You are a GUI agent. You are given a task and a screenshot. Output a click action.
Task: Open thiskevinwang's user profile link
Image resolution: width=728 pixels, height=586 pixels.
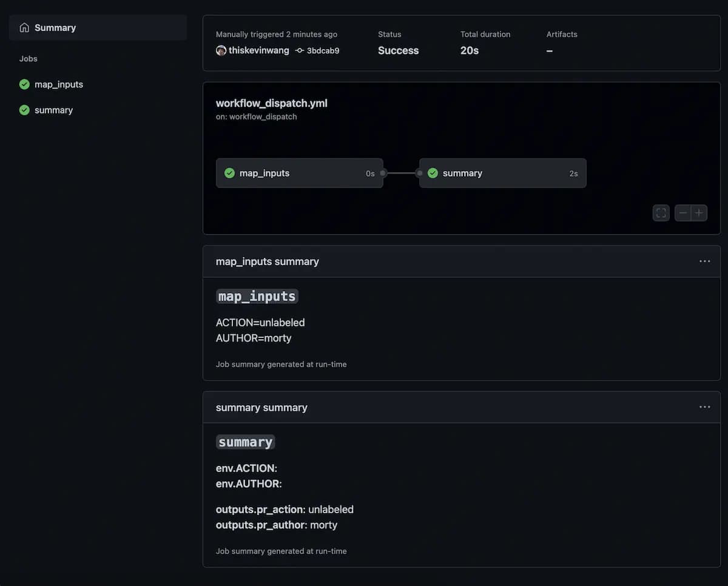[259, 50]
